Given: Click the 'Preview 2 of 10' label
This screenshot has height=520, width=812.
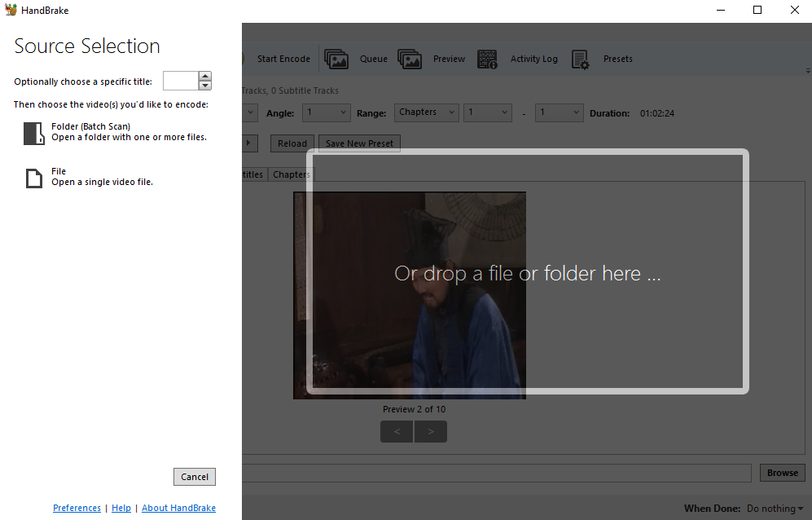Looking at the screenshot, I should pyautogui.click(x=415, y=409).
